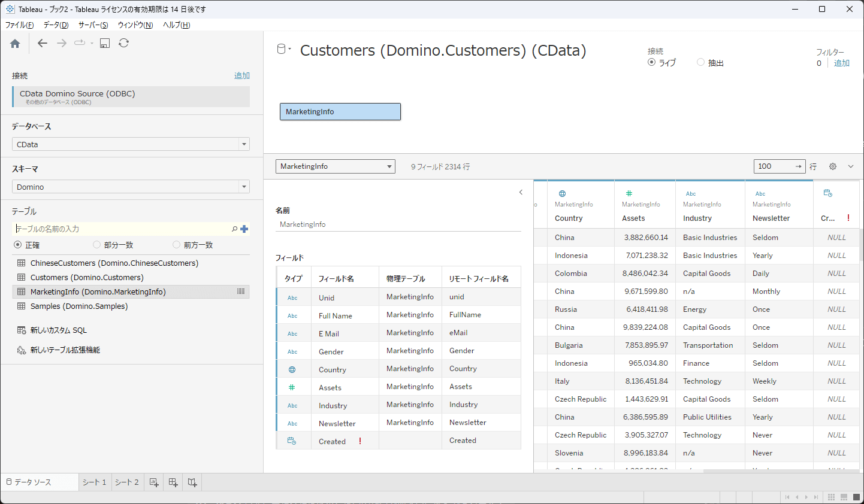Open the スキーマ Domino dropdown
This screenshot has height=504, width=864.
click(x=131, y=187)
